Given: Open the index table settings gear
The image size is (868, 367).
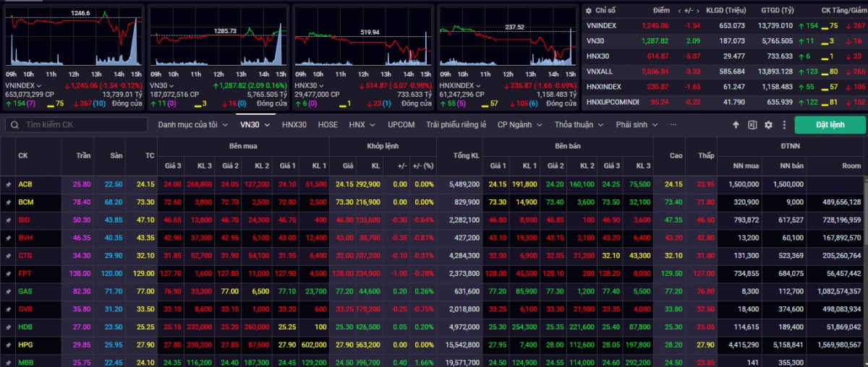Looking at the screenshot, I should (589, 11).
